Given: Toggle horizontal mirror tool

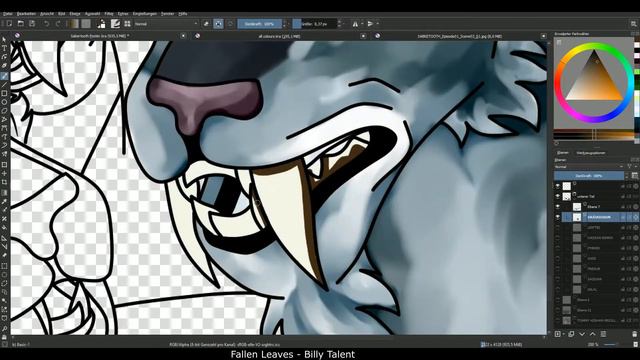Looking at the screenshot, I should (x=355, y=24).
